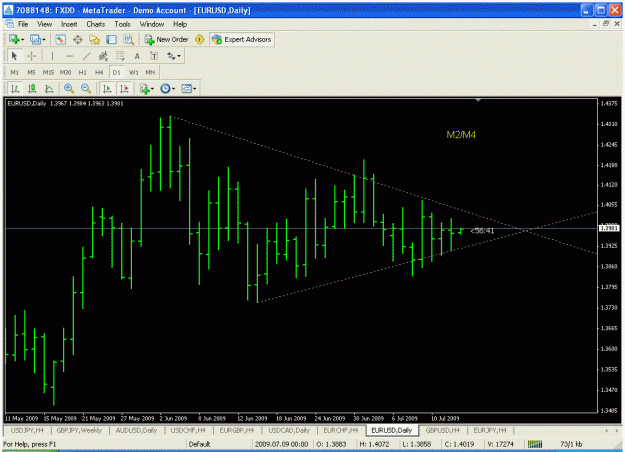Screen dimensions: 625x452
Task: Switch to USDJPY,H4 chart tab
Action: 27,430
